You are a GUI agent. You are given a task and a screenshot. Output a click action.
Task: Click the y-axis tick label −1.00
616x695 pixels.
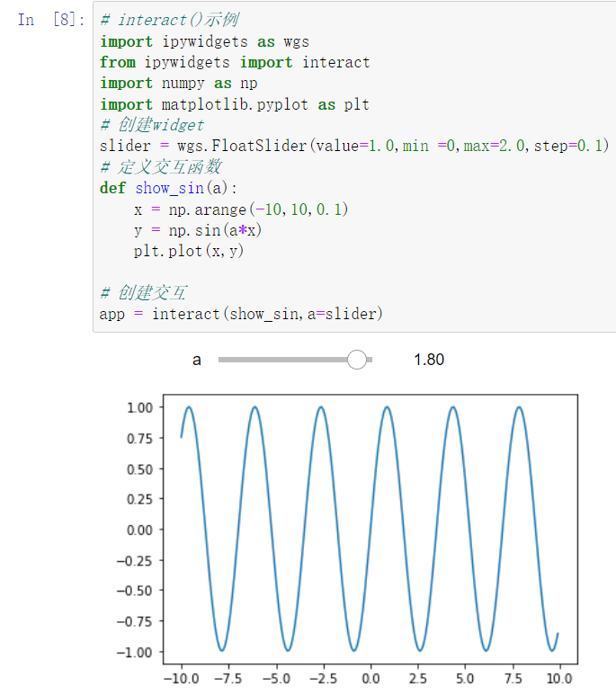[134, 653]
